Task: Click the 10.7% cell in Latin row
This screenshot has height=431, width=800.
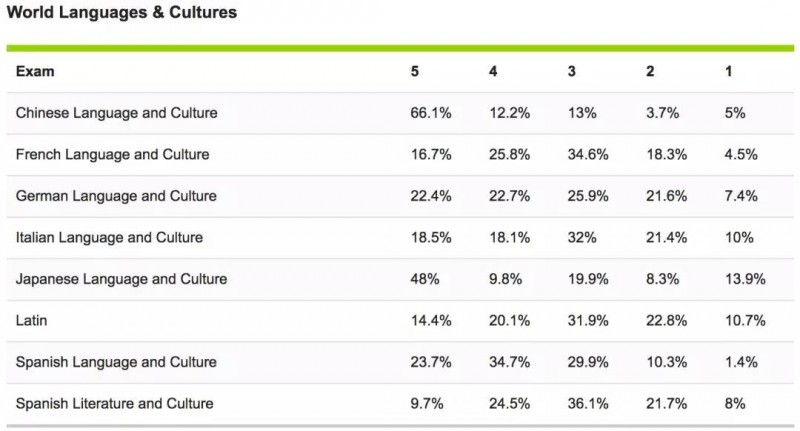Action: [x=745, y=320]
